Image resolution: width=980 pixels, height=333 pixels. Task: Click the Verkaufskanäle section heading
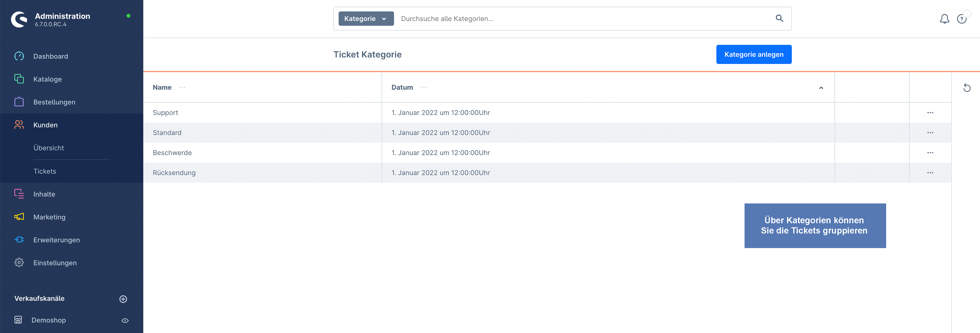(39, 299)
